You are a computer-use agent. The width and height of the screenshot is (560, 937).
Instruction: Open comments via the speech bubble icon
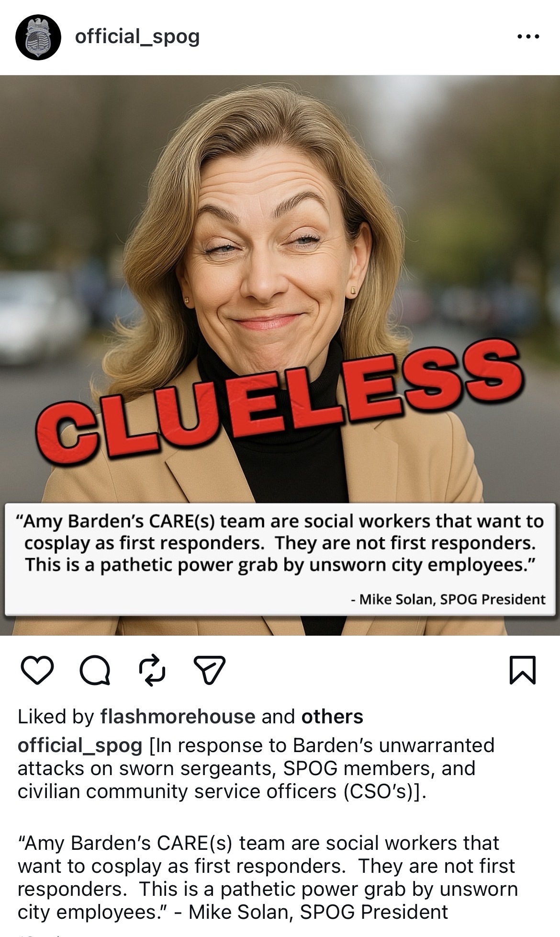(95, 670)
